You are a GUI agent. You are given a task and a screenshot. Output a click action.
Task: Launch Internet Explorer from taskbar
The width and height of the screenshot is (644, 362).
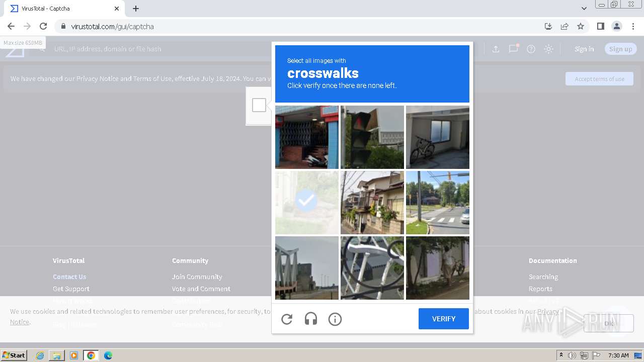40,355
